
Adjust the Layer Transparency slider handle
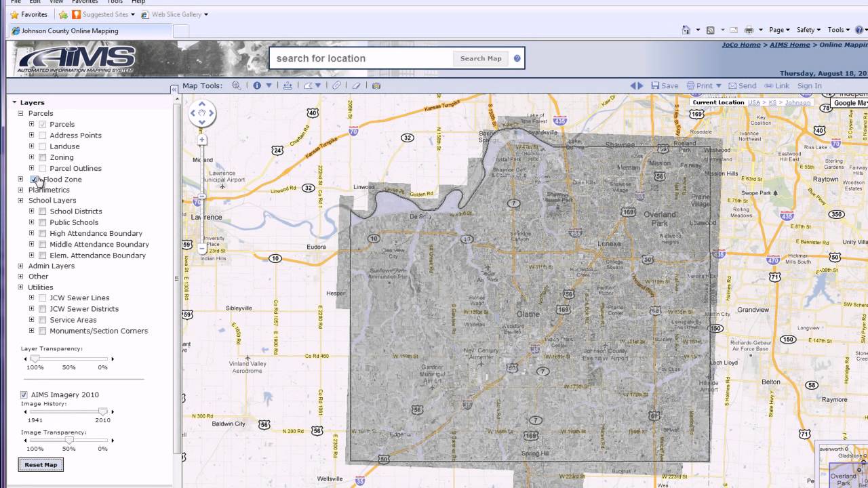pyautogui.click(x=35, y=359)
